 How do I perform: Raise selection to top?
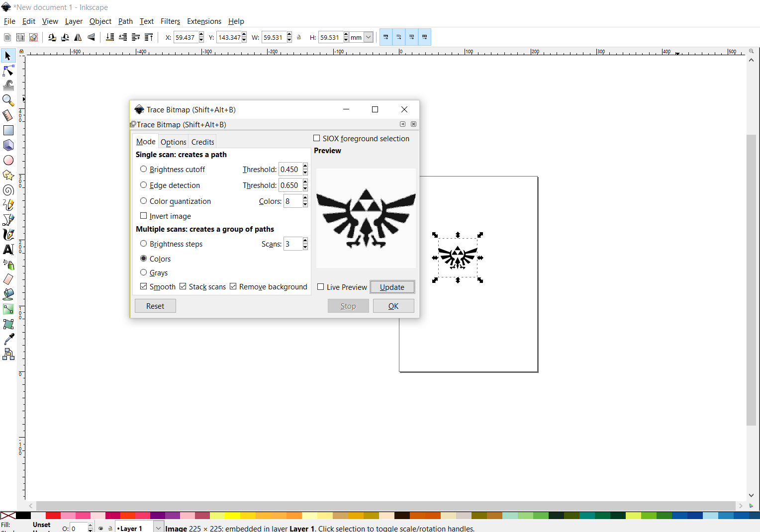click(x=149, y=37)
